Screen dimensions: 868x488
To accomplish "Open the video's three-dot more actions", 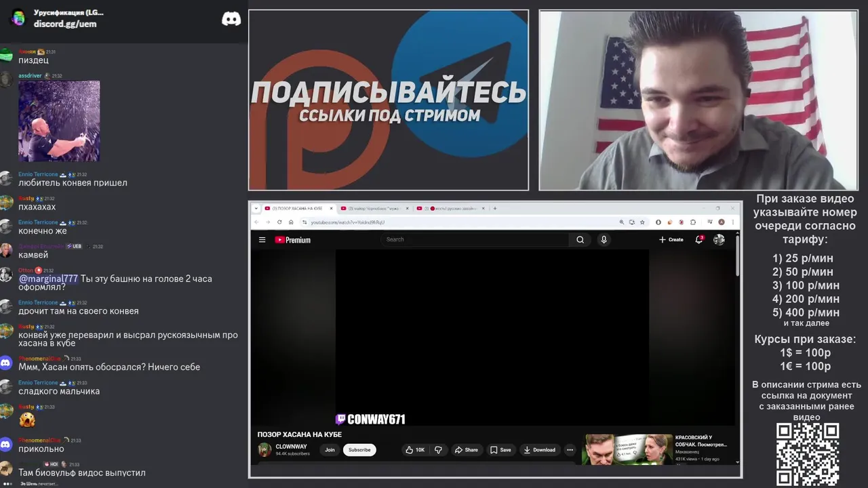I will [x=570, y=449].
